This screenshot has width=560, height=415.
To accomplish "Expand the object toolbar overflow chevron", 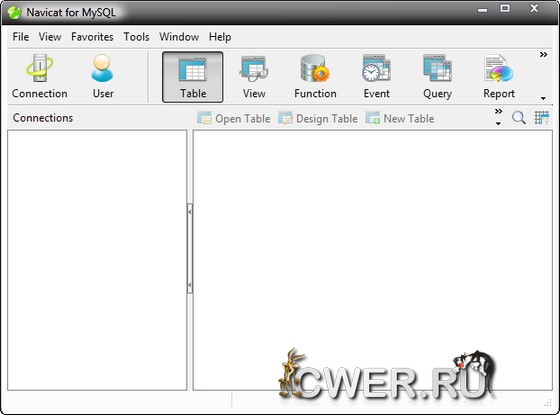I will (499, 111).
